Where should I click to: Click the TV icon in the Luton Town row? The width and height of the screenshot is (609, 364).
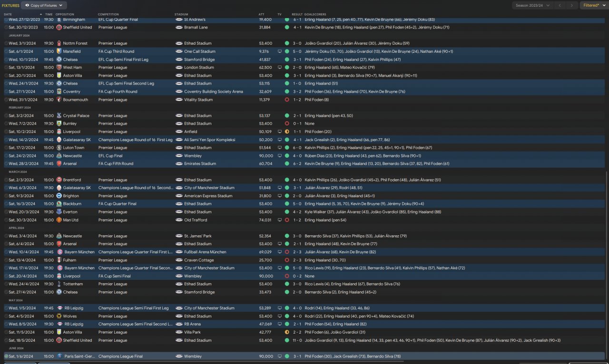point(280,148)
